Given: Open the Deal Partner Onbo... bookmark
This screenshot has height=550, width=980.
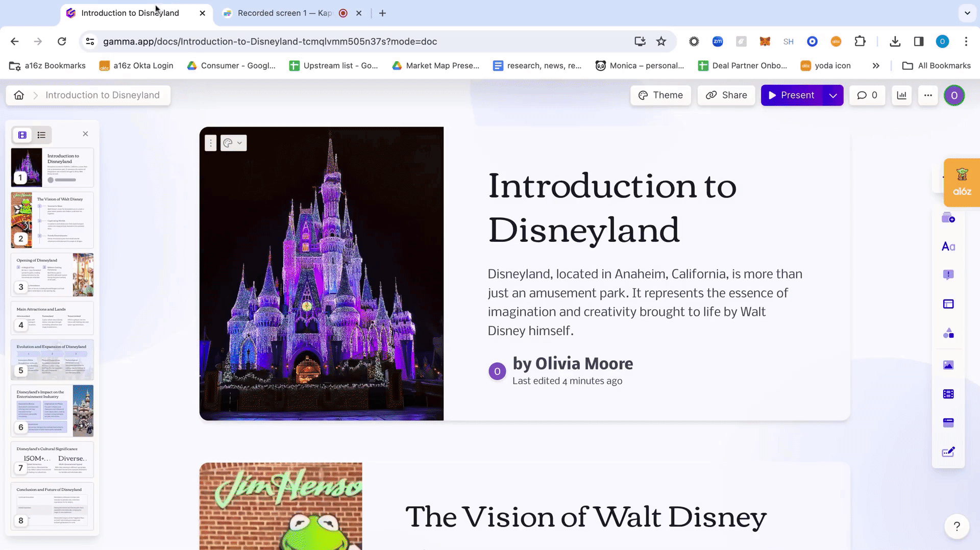Looking at the screenshot, I should pos(743,65).
